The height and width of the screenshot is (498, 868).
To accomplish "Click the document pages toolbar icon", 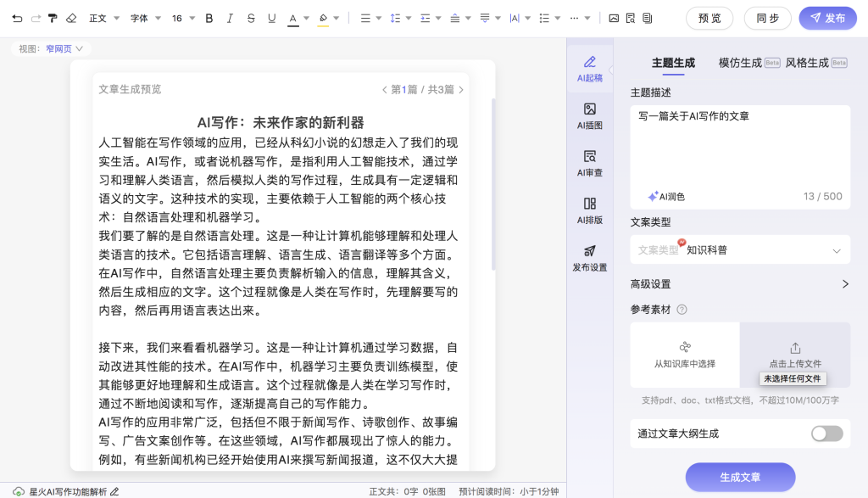I will click(648, 19).
